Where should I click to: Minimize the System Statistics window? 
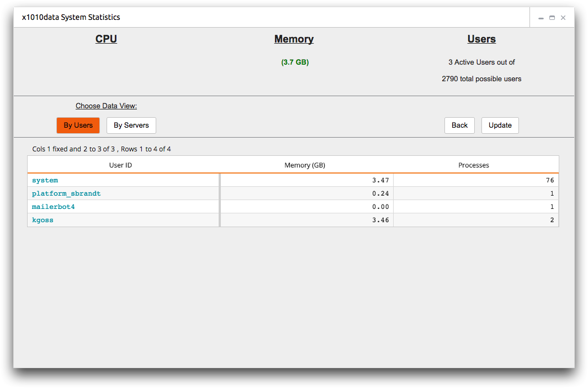click(x=541, y=18)
